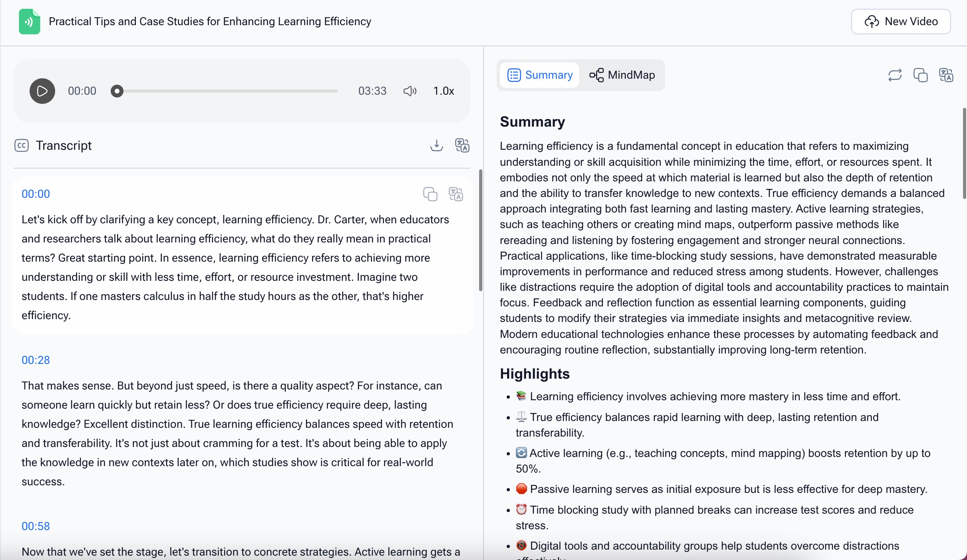Image resolution: width=967 pixels, height=560 pixels.
Task: Click the 'That makes sense' transcript paragraph
Action: [x=238, y=434]
